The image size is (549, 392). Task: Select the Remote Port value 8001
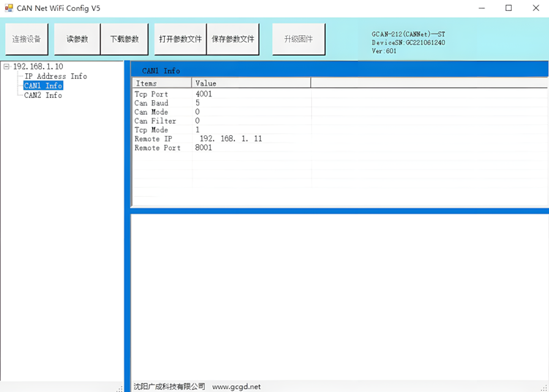[204, 148]
